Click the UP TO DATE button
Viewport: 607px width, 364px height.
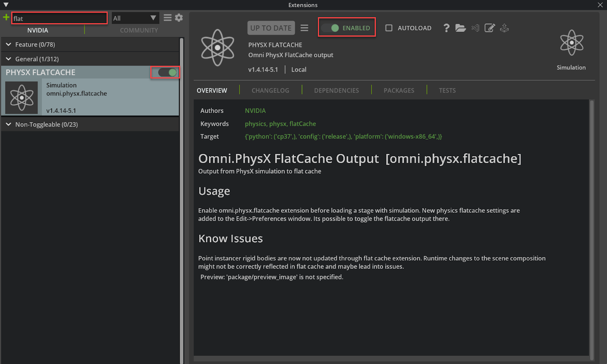(271, 28)
